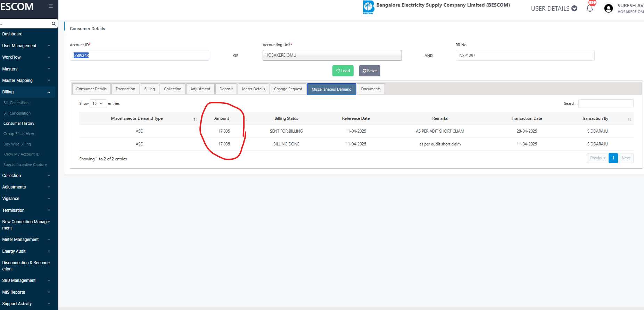644x310 pixels.
Task: Click the user profile avatar icon
Action: pos(608,8)
